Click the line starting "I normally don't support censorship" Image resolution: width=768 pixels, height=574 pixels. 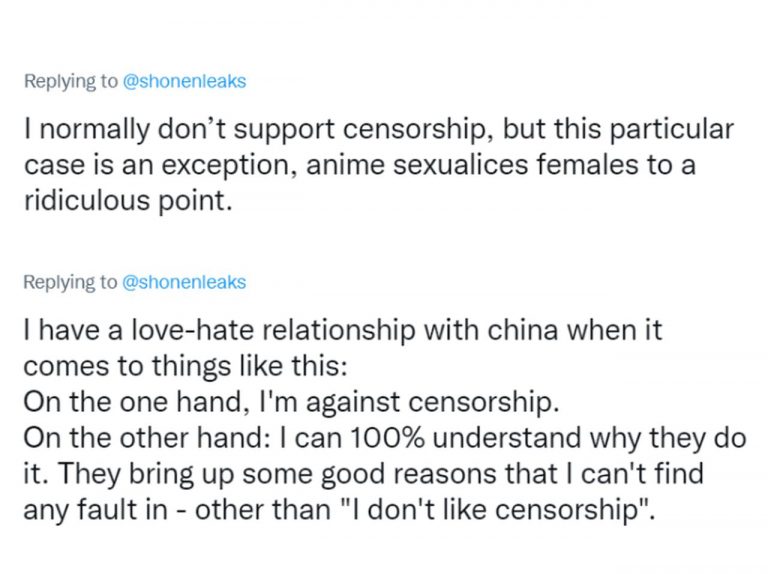(x=378, y=130)
